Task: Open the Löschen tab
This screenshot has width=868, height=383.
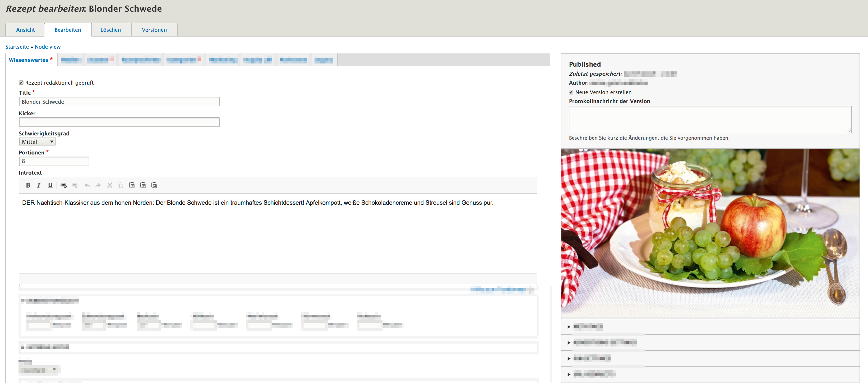Action: click(110, 30)
